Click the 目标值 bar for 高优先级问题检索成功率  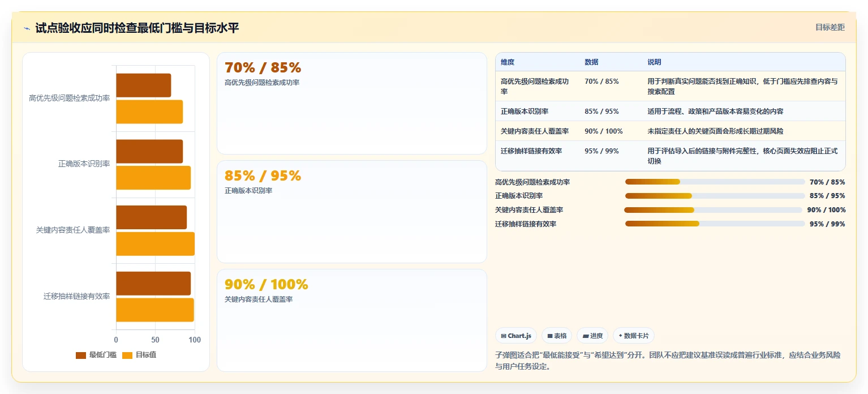point(149,112)
